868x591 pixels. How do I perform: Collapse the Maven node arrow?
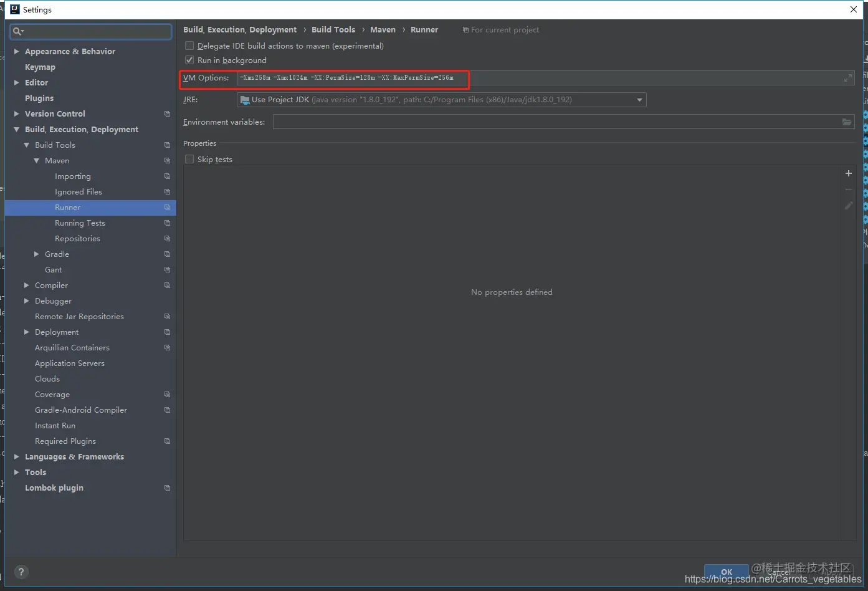coord(37,161)
